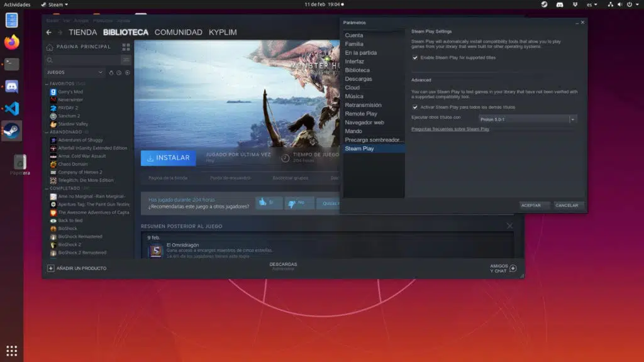This screenshot has width=644, height=362.
Task: Click the plus icon for Añadir un producto
Action: 50,268
